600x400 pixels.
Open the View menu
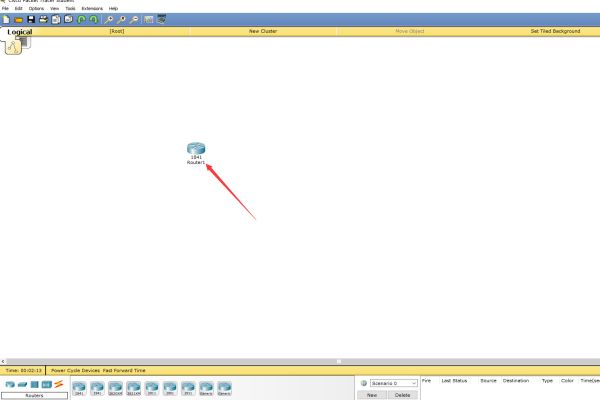tap(55, 8)
